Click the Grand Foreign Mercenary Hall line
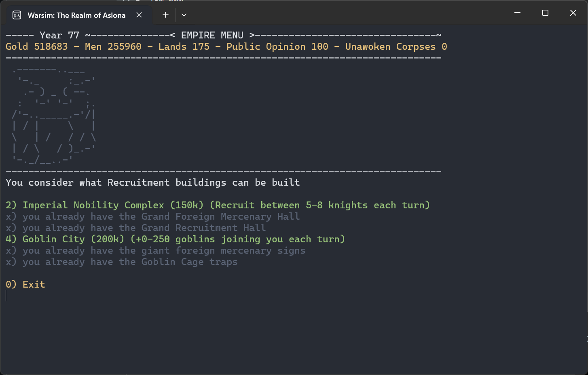The image size is (588, 375). [x=153, y=216]
